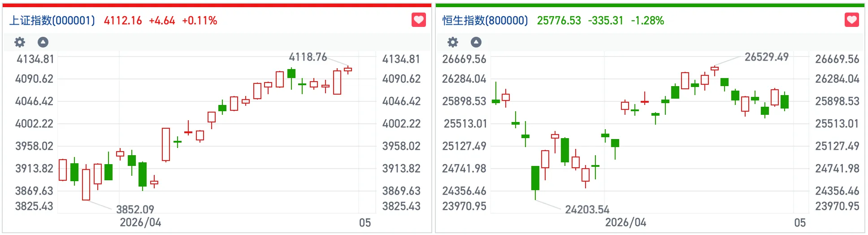This screenshot has height=235, width=868.
Task: Click the 4118.76 high annotation label
Action: coord(308,57)
